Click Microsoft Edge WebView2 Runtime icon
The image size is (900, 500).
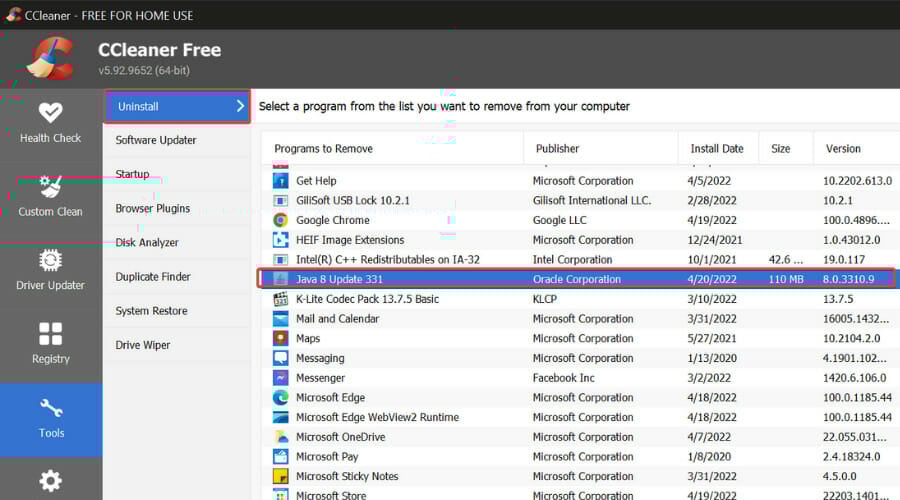[x=280, y=417]
